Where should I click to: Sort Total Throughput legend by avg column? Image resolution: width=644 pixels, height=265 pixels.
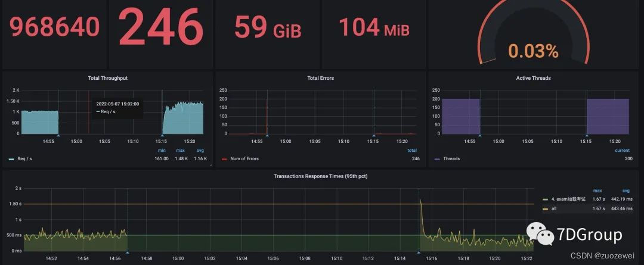200,151
